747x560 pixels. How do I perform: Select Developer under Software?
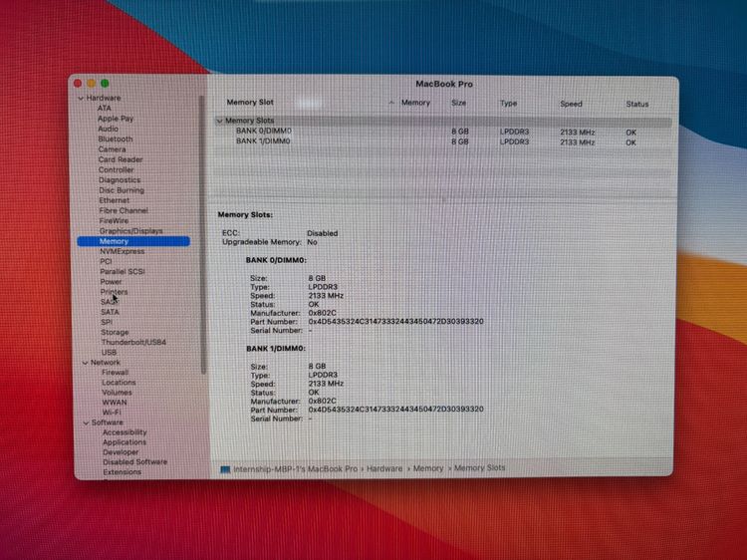[121, 452]
